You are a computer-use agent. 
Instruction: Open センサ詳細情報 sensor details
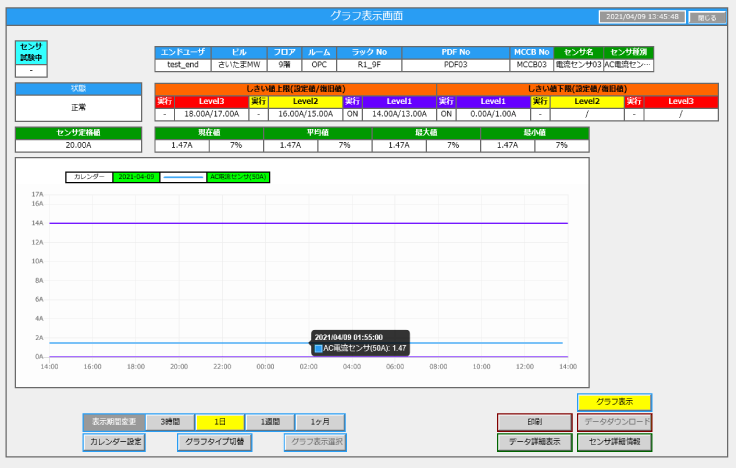coord(614,442)
